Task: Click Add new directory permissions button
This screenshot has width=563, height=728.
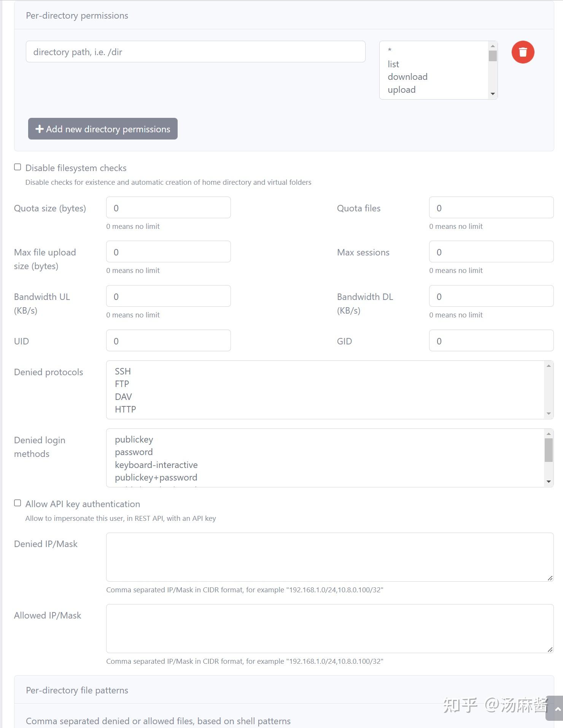Action: pos(103,129)
